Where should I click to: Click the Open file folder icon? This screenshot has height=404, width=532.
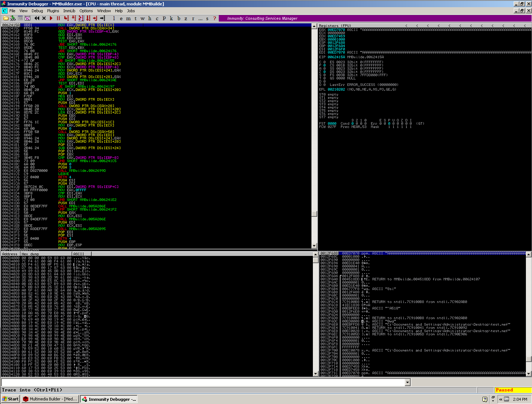(6, 18)
